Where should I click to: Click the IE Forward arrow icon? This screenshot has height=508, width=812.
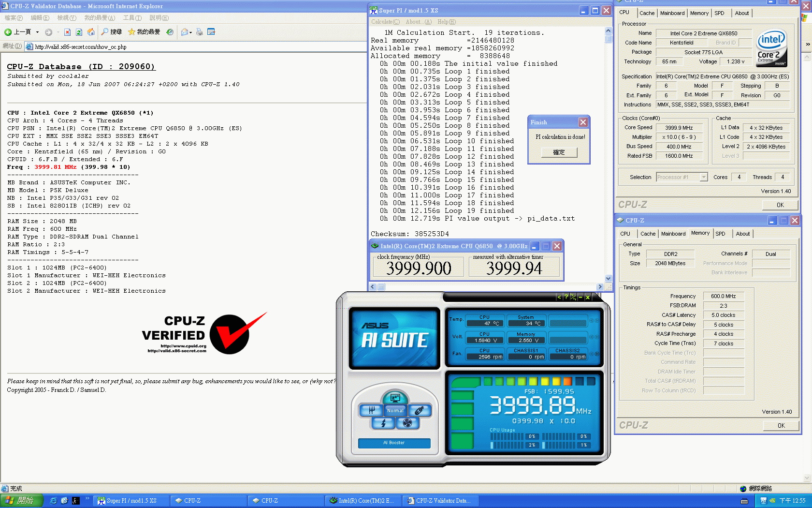pyautogui.click(x=48, y=32)
